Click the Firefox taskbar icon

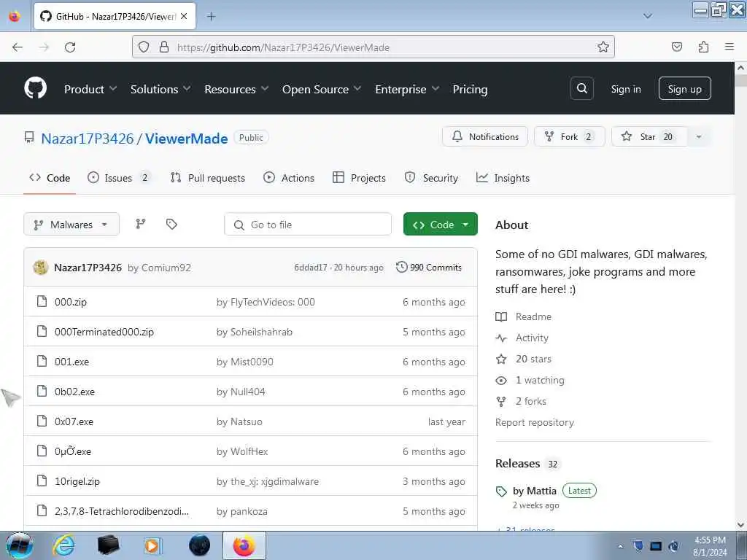(x=244, y=545)
